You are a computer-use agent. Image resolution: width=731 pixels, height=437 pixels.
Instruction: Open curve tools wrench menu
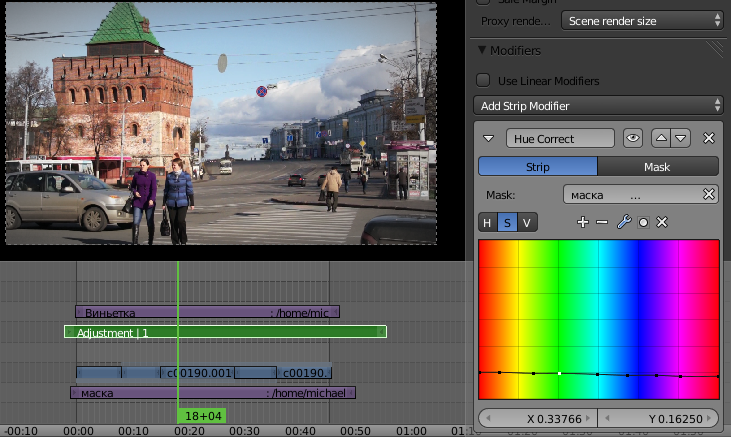pyautogui.click(x=624, y=222)
